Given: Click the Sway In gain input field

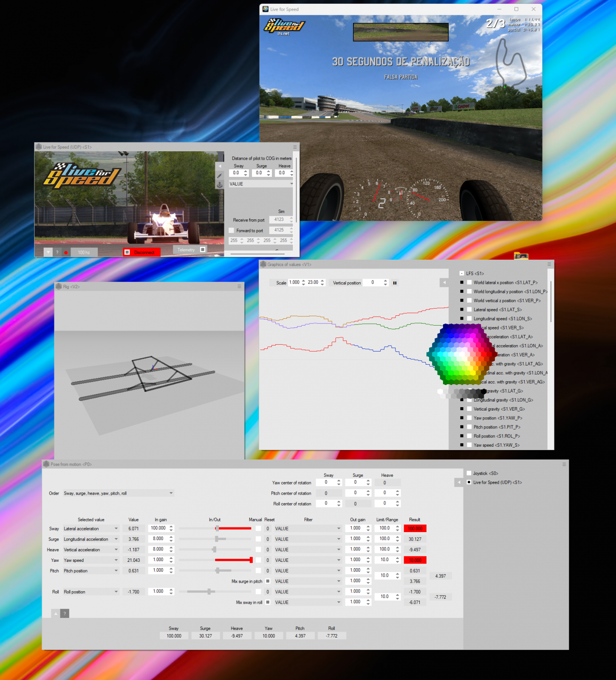Looking at the screenshot, I should tap(158, 528).
